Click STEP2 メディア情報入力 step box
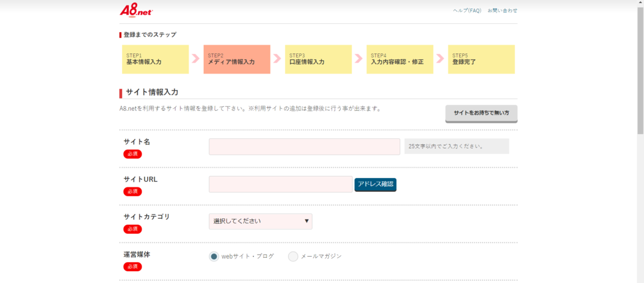The width and height of the screenshot is (644, 283). coord(237,59)
